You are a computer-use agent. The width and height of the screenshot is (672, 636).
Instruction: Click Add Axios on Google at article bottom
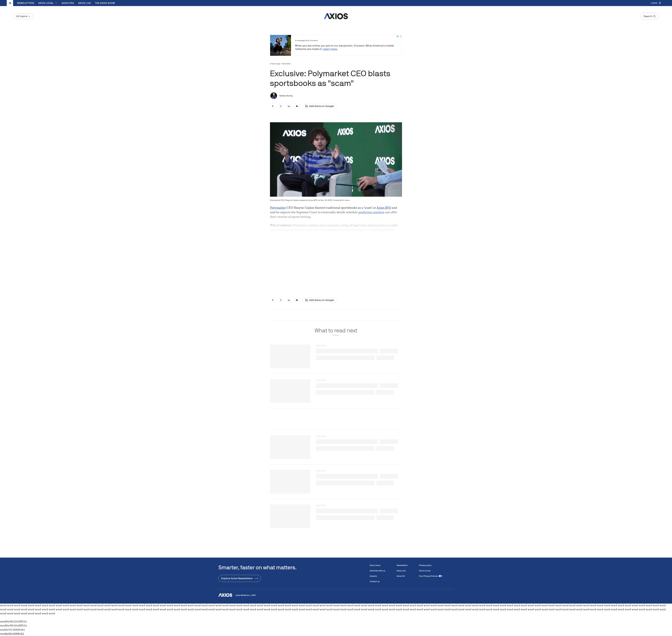pos(319,300)
